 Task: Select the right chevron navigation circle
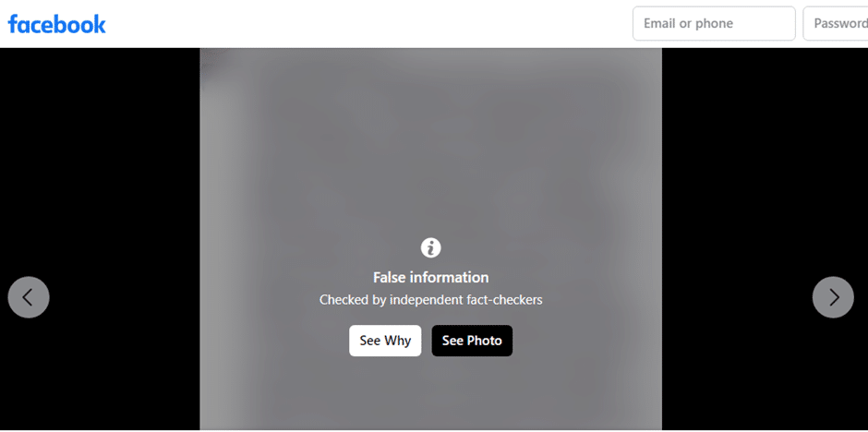point(833,297)
